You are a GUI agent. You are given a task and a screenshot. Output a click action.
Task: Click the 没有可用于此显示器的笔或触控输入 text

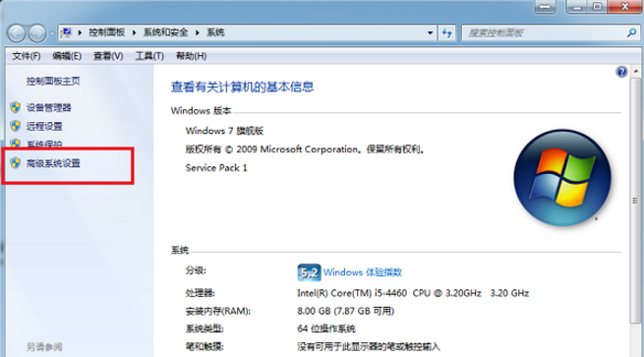point(369,347)
